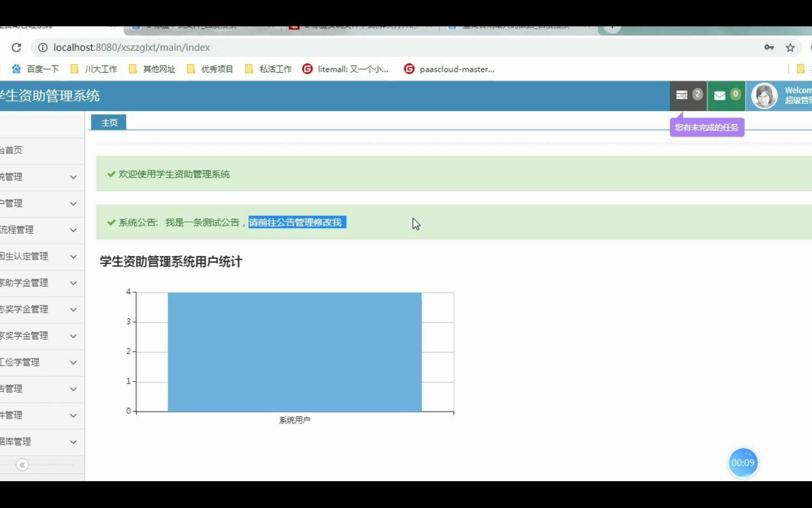Open the 优秀项目 bookmark folder
The image size is (812, 508).
(210, 69)
